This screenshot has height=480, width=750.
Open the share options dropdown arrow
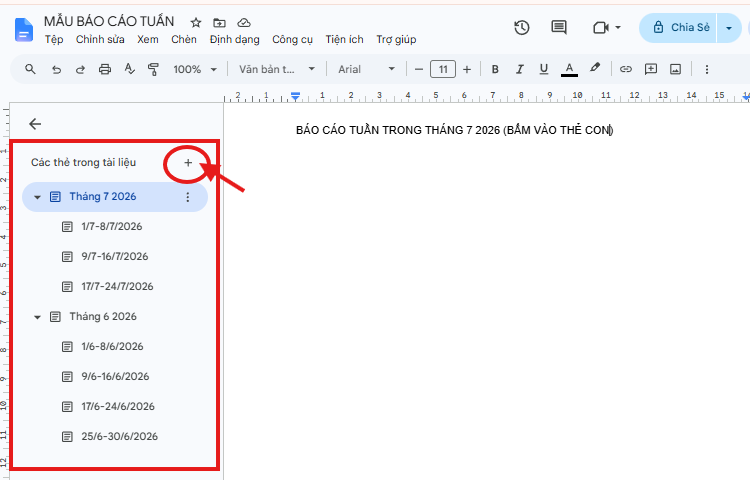729,28
